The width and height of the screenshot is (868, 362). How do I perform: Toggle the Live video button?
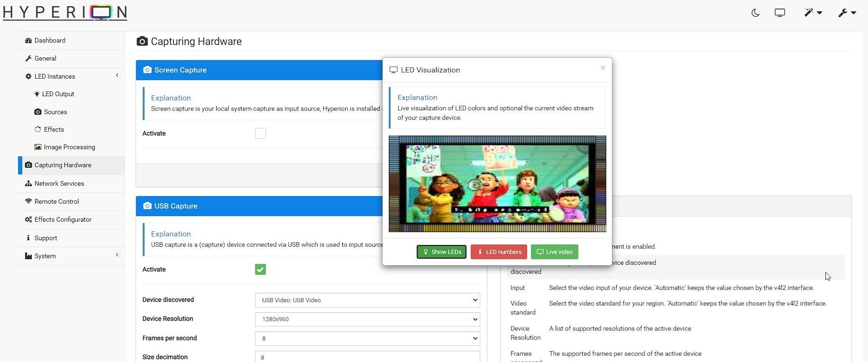click(555, 252)
